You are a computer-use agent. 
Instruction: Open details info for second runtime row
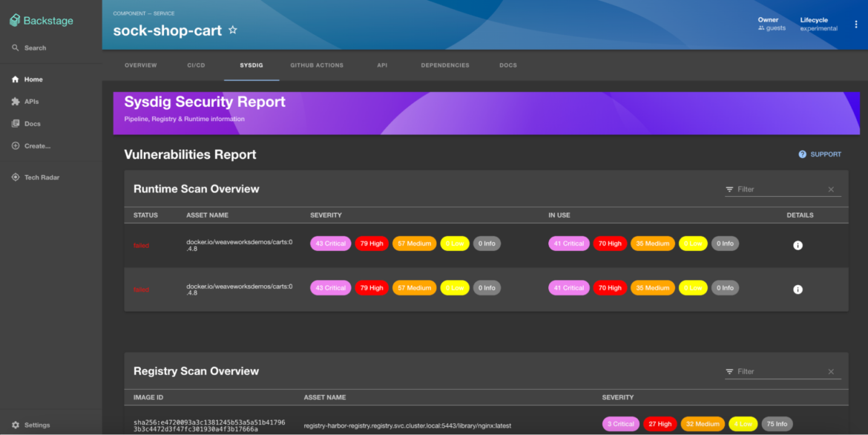click(798, 290)
